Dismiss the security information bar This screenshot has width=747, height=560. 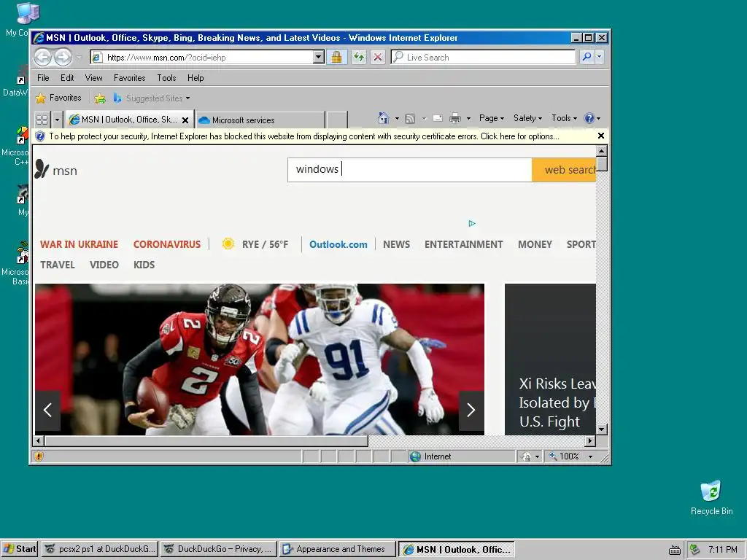pos(601,136)
